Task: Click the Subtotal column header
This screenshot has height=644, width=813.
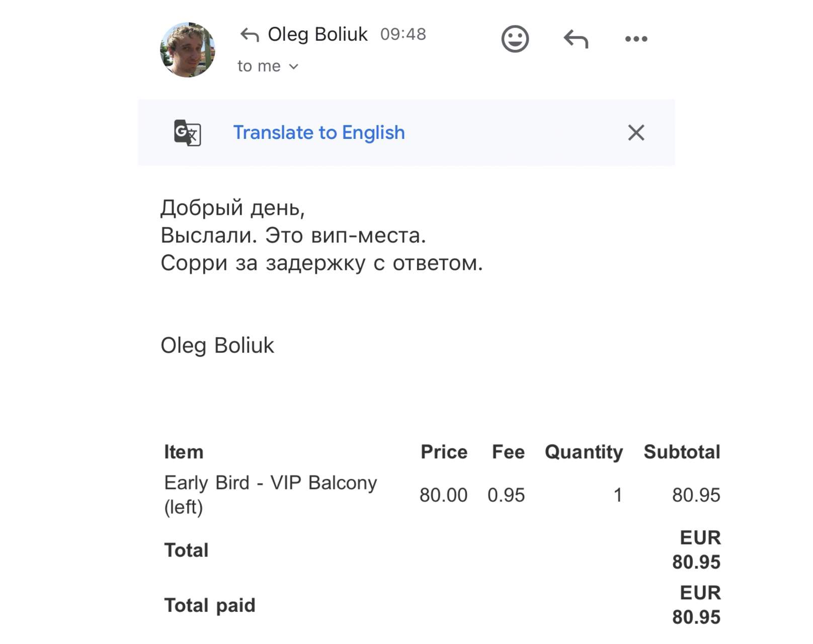Action: coord(682,452)
